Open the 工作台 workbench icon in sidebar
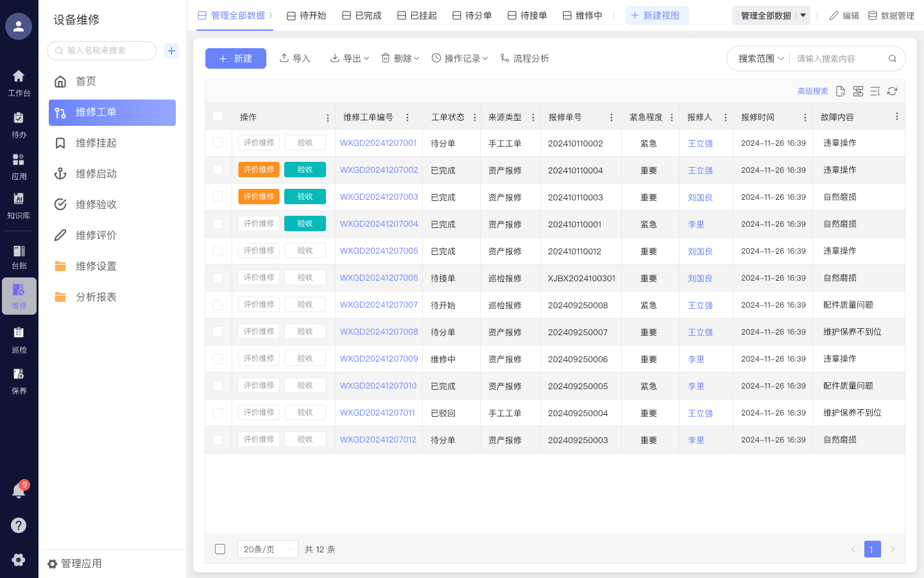The height and width of the screenshot is (578, 924). 19,80
